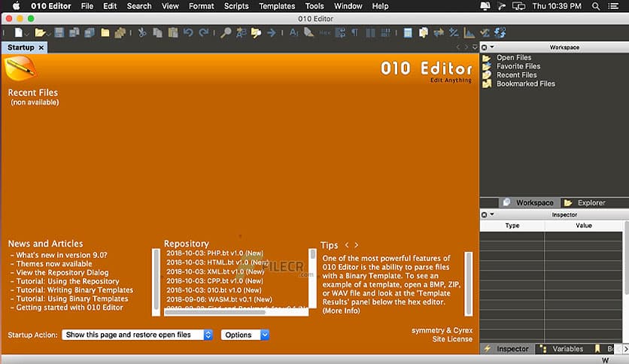The height and width of the screenshot is (364, 629).
Task: Click the Font toolbar icon
Action: coord(294,33)
